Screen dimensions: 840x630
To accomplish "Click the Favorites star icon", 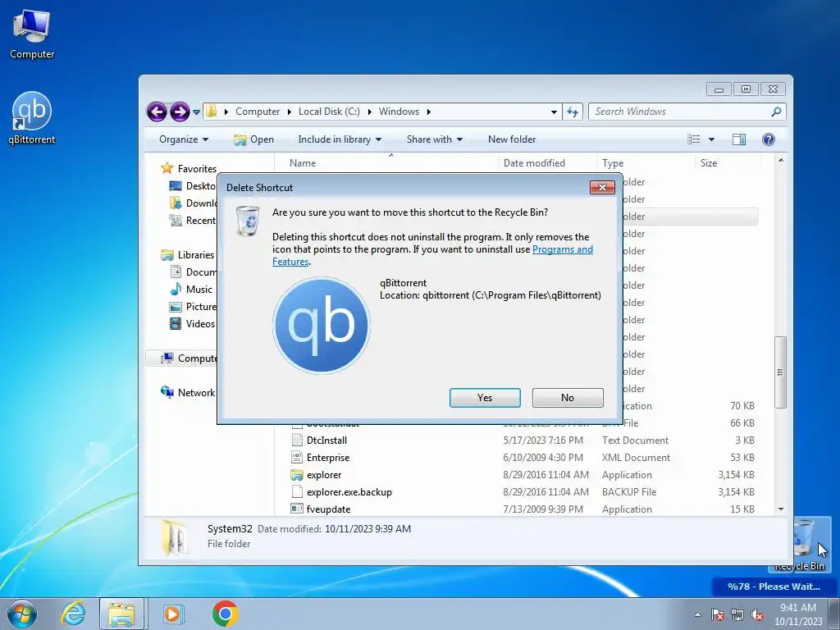I will (x=167, y=168).
